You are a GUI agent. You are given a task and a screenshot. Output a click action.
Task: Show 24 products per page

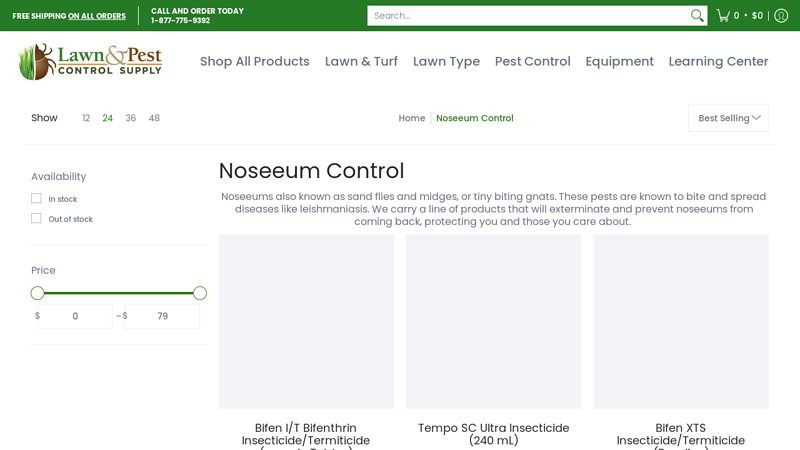107,118
